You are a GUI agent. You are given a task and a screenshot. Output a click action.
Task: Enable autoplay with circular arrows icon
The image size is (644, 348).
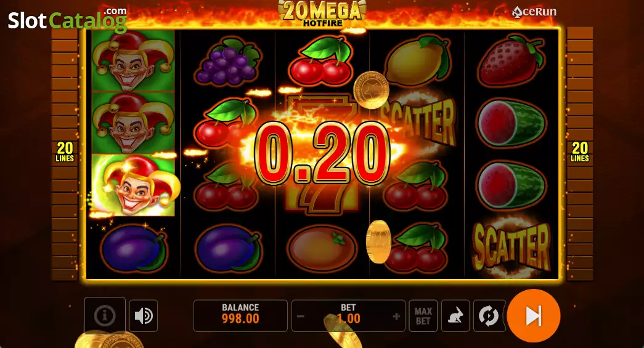(x=488, y=316)
